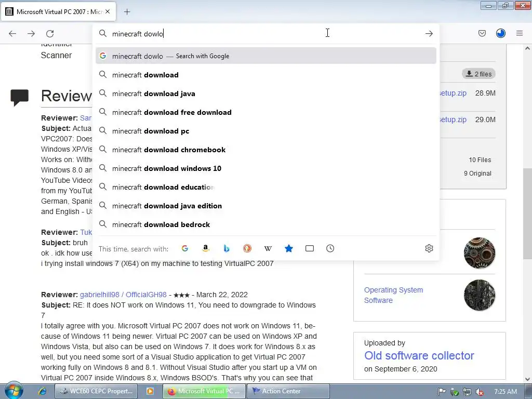Open the Firefox application menu
Image resolution: width=532 pixels, height=399 pixels.
520,33
